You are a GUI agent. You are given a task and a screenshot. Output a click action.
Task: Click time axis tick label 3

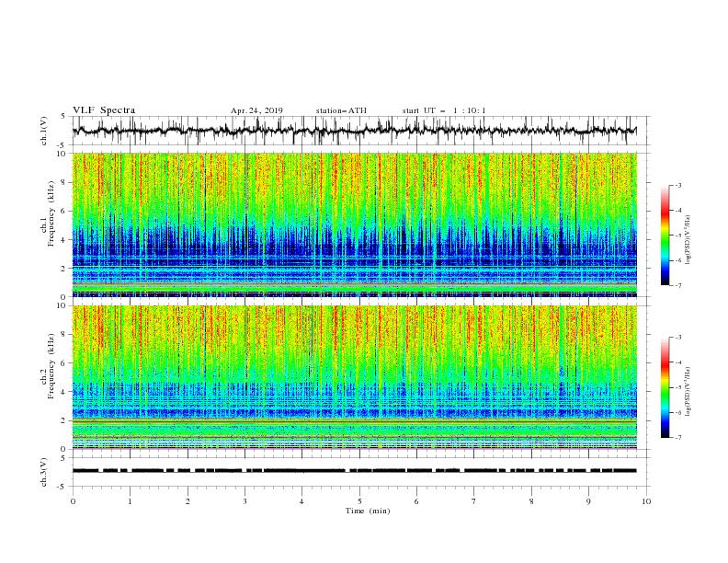click(x=245, y=501)
